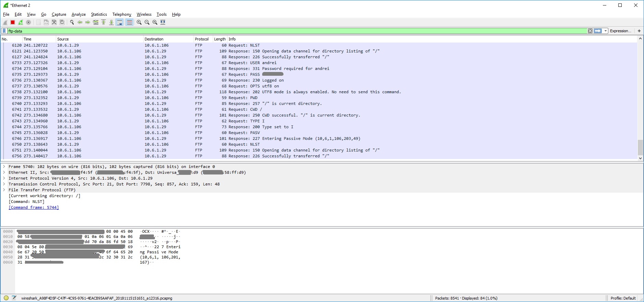Click the Close capture file icon
Viewport: 644px width, 302px height.
pyautogui.click(x=54, y=22)
